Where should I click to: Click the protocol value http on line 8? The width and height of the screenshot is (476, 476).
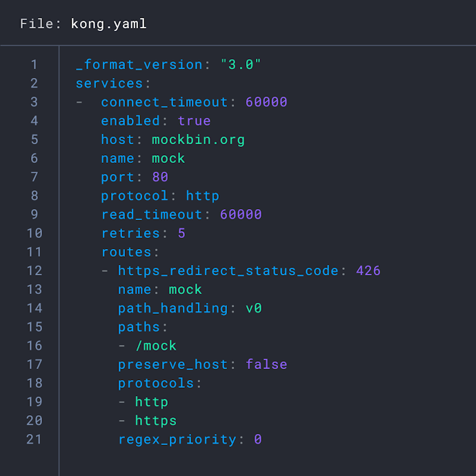[202, 195]
